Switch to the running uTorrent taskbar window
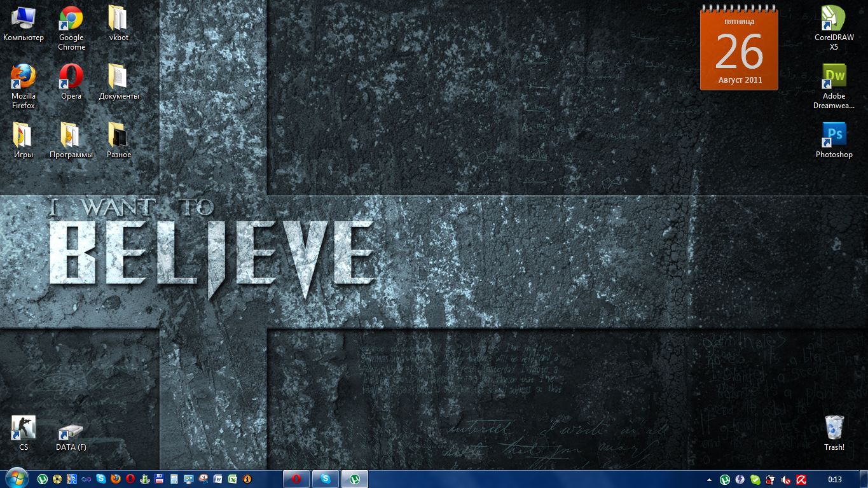This screenshot has height=488, width=868. pos(355,479)
